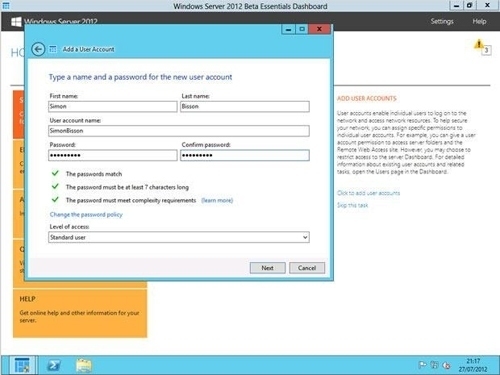Screen dimensions: 500x375
Task: Open the learn more link
Action: click(217, 200)
